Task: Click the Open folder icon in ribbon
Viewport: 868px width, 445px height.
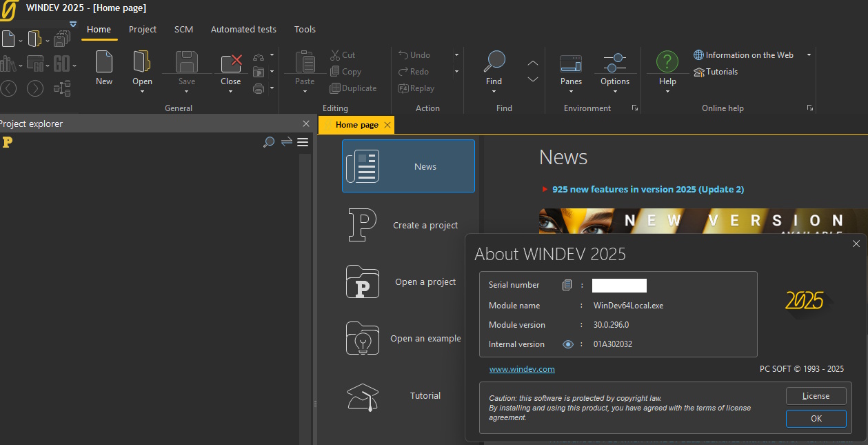Action: 142,61
